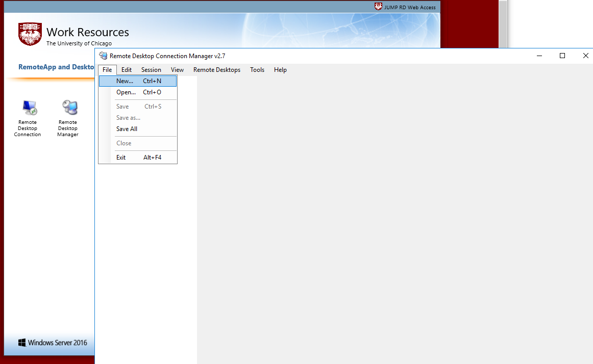Open the Help menu

pos(280,70)
